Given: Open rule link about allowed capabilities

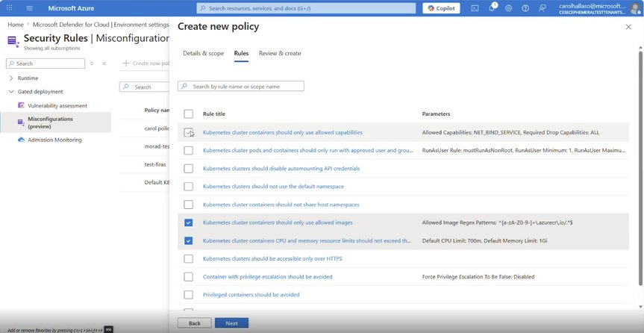Looking at the screenshot, I should [283, 132].
